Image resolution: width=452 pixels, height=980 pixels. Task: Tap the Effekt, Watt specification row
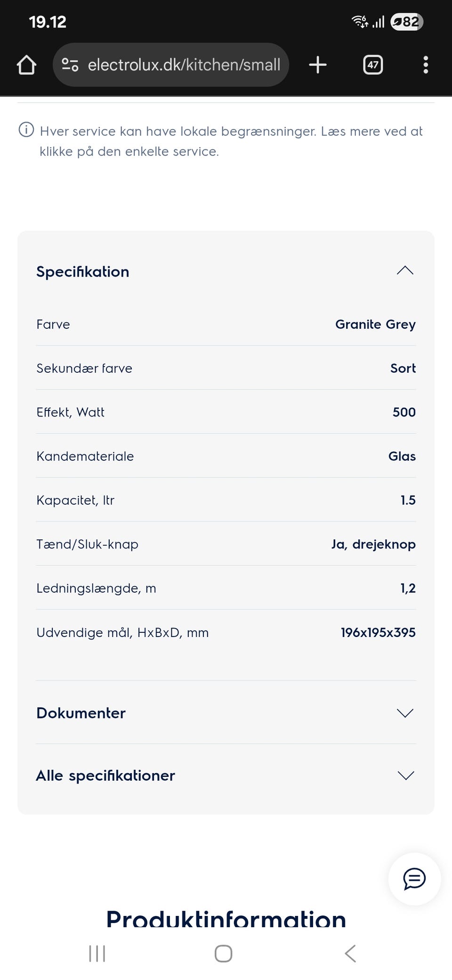[x=226, y=412]
